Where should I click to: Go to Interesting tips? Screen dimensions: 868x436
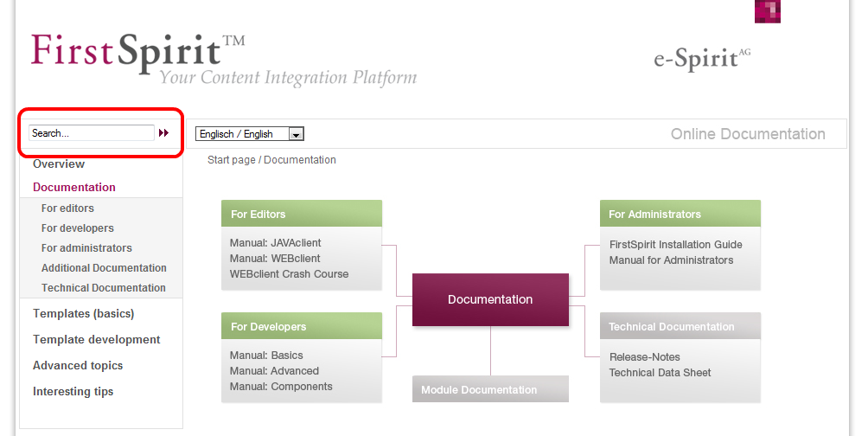click(73, 392)
